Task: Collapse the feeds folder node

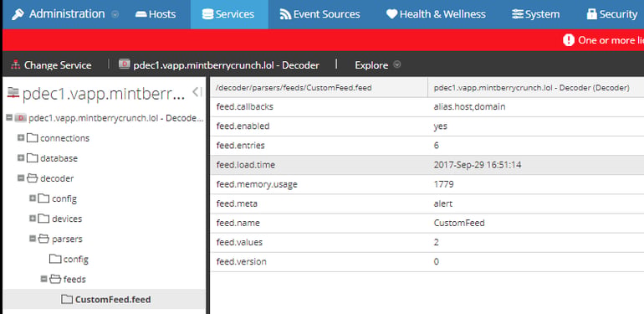Action: point(44,279)
